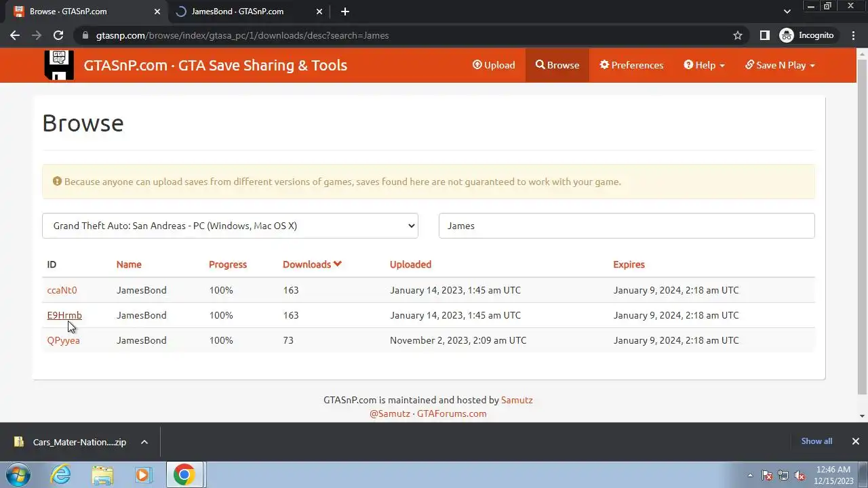Click the Chrome taskbar icon
The height and width of the screenshot is (488, 868).
tap(184, 474)
